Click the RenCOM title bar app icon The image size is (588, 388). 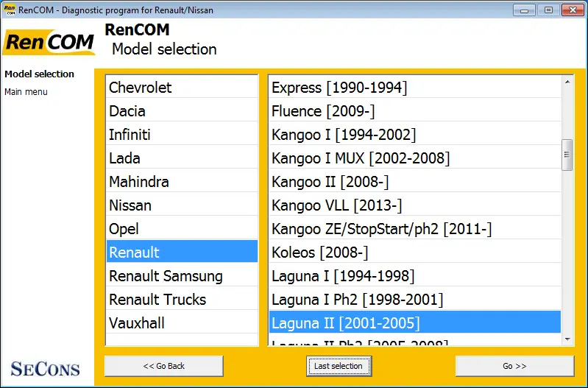tap(9, 10)
